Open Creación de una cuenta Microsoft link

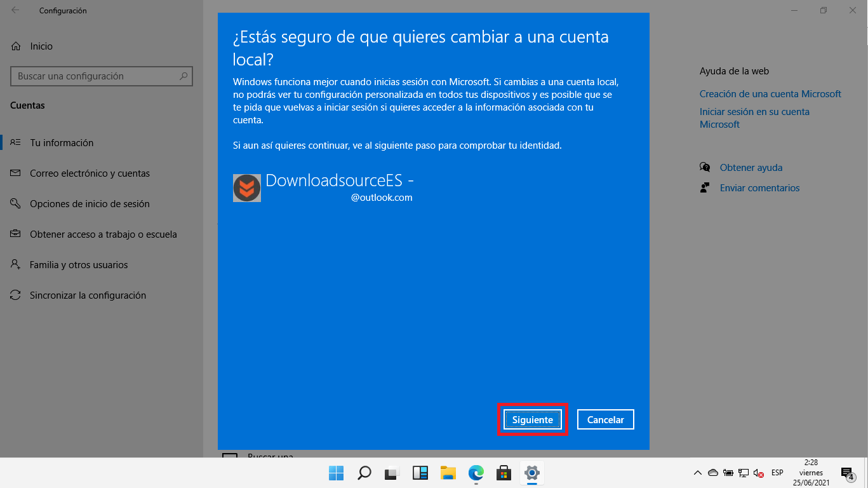pos(770,94)
